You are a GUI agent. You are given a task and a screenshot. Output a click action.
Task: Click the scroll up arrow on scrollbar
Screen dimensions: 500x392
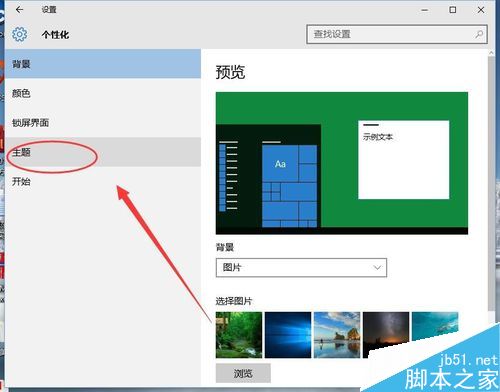pos(491,53)
